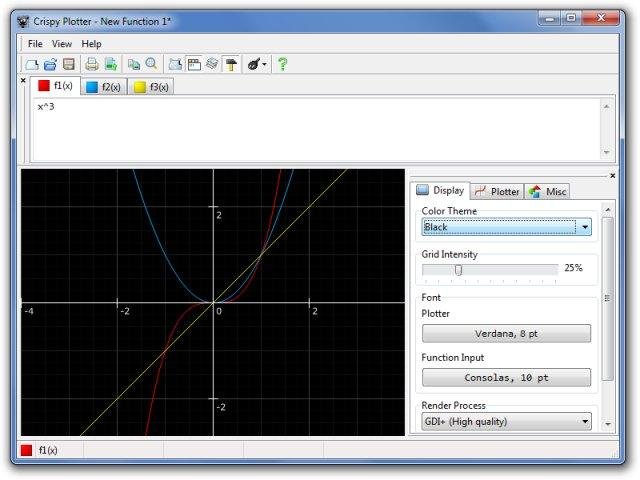Click inside the x^3 function input field
This screenshot has height=480, width=640.
click(x=300, y=125)
